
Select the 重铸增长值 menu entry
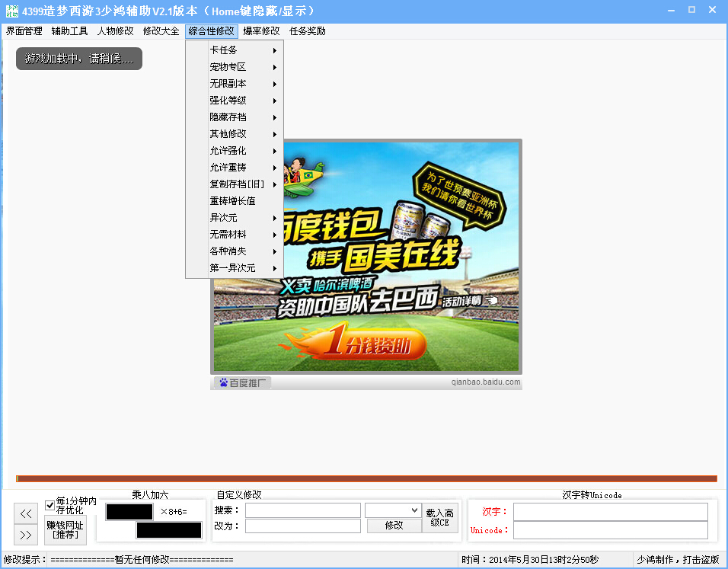pos(235,200)
